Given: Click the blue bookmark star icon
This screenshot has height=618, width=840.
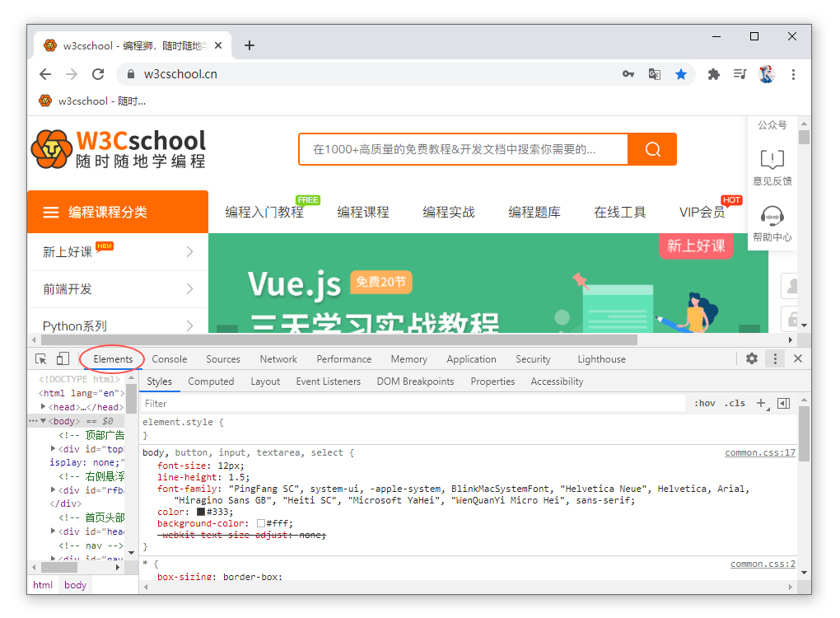Looking at the screenshot, I should [x=681, y=74].
